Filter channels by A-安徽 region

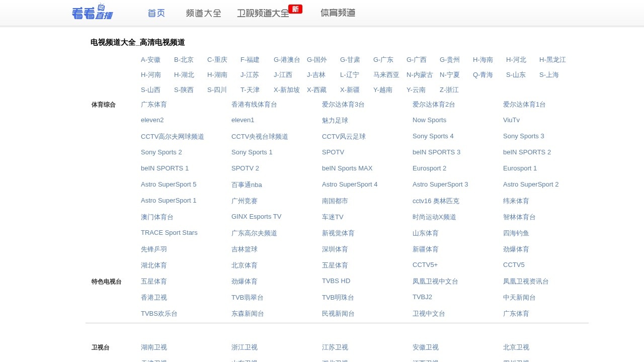(x=150, y=60)
